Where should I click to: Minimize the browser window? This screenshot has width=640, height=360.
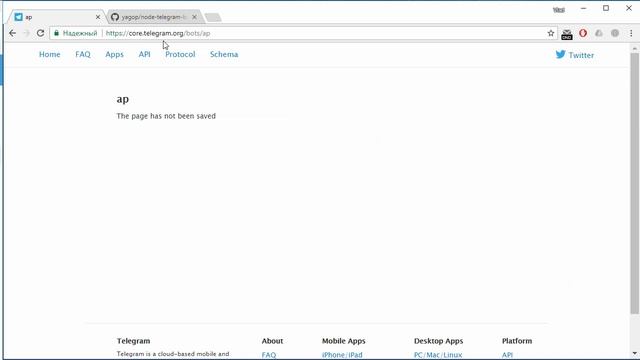[x=584, y=8]
